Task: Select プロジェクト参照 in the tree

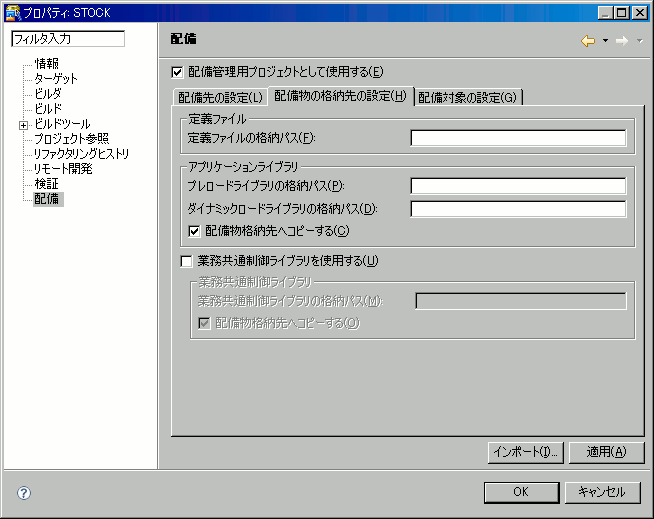Action: (72, 139)
